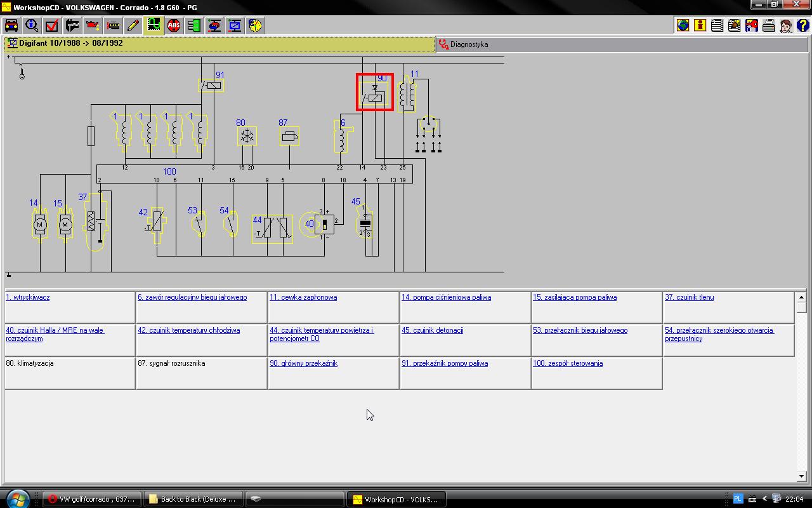Click the green connector plug icon
The image size is (812, 508).
pos(194,25)
